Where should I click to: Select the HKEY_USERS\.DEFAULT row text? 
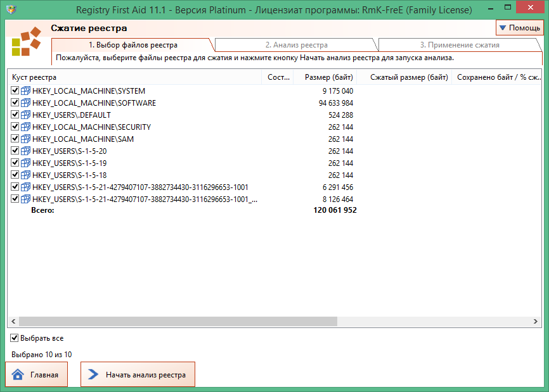tap(72, 115)
